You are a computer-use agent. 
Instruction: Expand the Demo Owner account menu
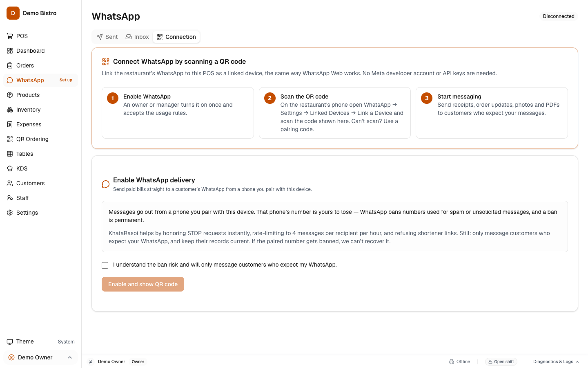point(40,357)
